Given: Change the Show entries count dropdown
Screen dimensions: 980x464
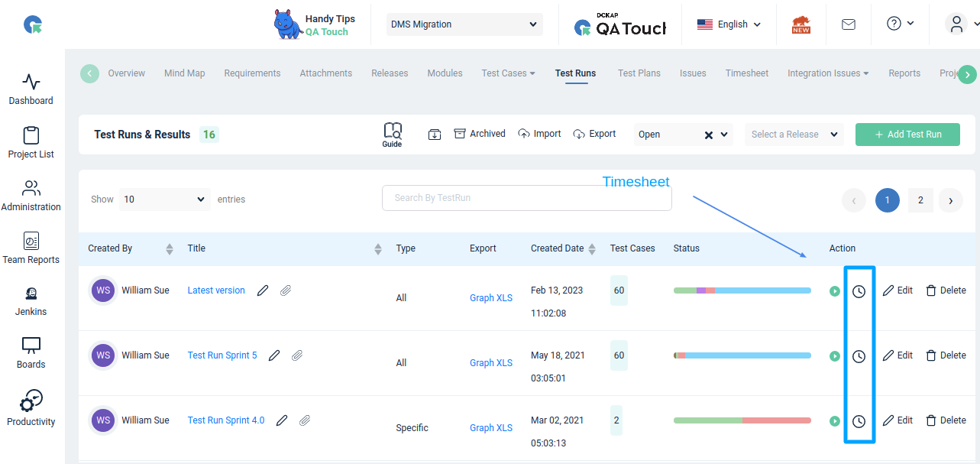Looking at the screenshot, I should [165, 200].
